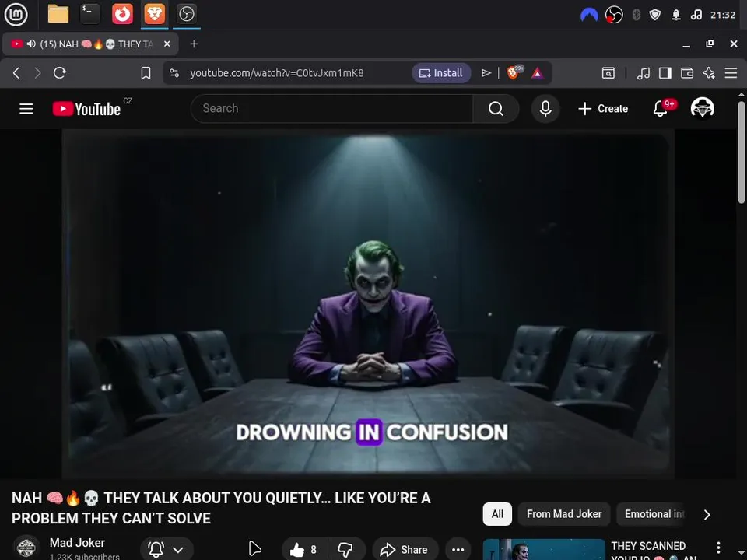This screenshot has width=747, height=560.
Task: Open Brave Wallet
Action: pos(687,73)
